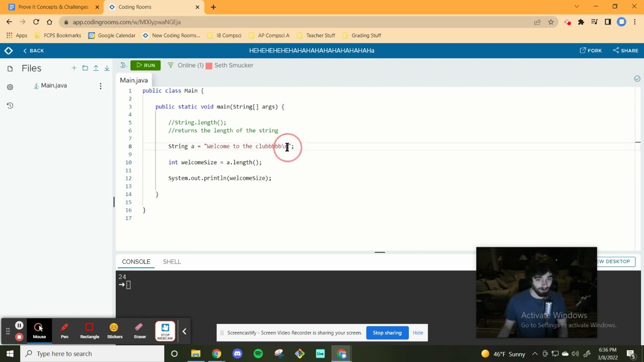Open the three-dot menu for Main.java
The width and height of the screenshot is (644, 362).
click(x=100, y=86)
